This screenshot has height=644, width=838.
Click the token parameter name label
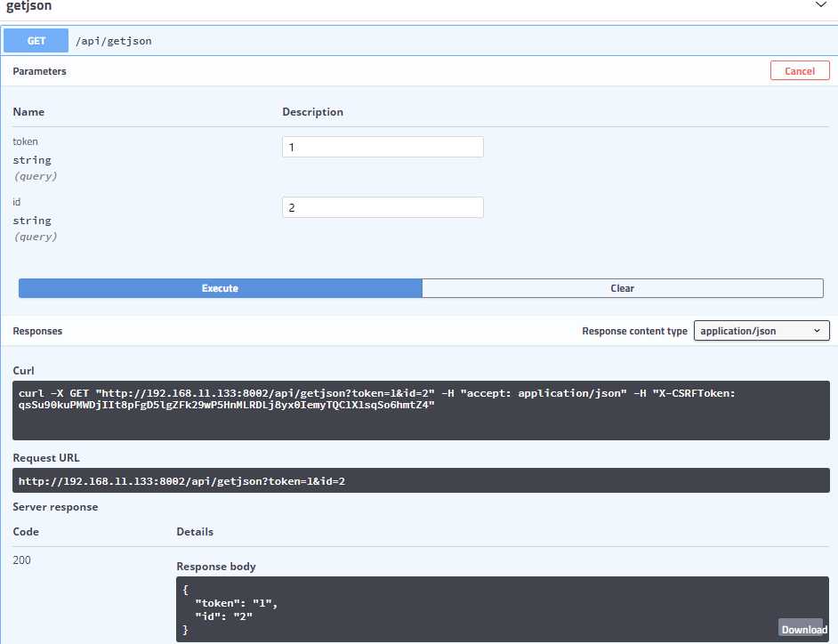click(x=25, y=141)
